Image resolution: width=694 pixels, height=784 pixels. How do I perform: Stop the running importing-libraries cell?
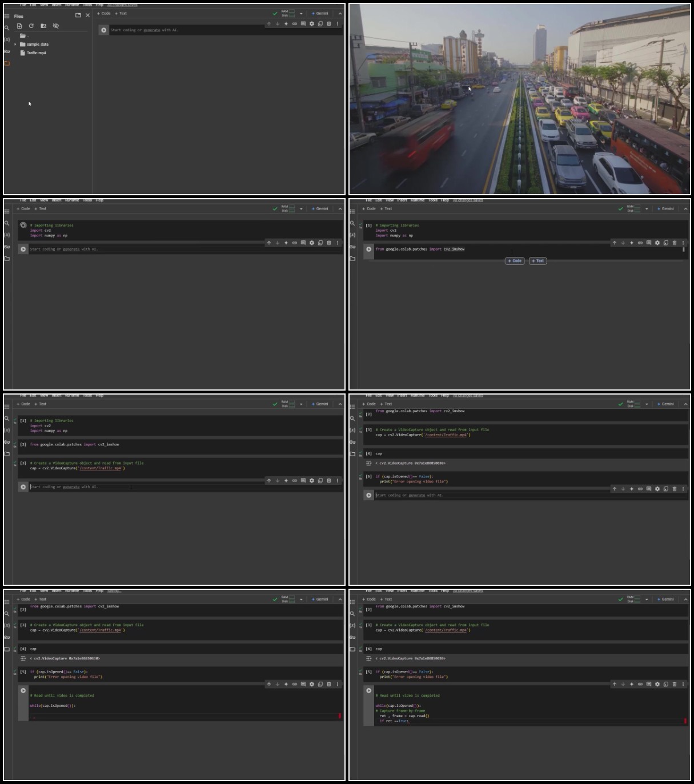pos(23,225)
